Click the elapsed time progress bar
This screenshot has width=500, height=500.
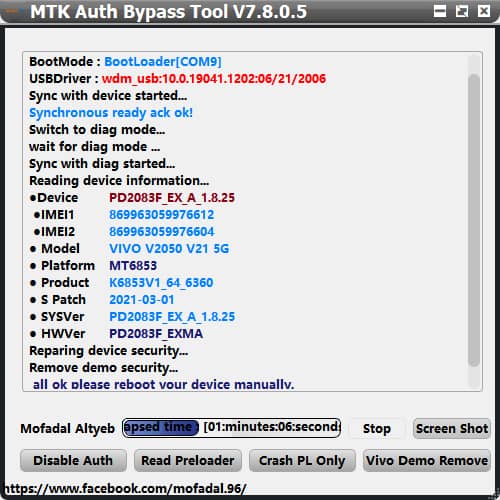[x=231, y=428]
